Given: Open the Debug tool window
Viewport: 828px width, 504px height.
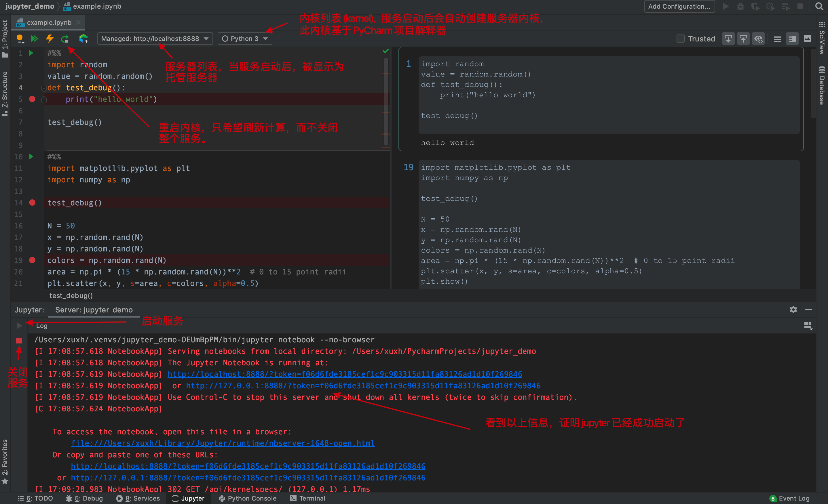Looking at the screenshot, I should [84, 498].
